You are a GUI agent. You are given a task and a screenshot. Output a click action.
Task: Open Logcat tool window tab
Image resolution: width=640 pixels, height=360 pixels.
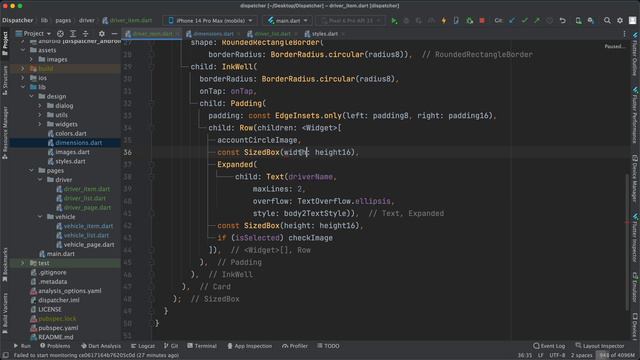142,346
